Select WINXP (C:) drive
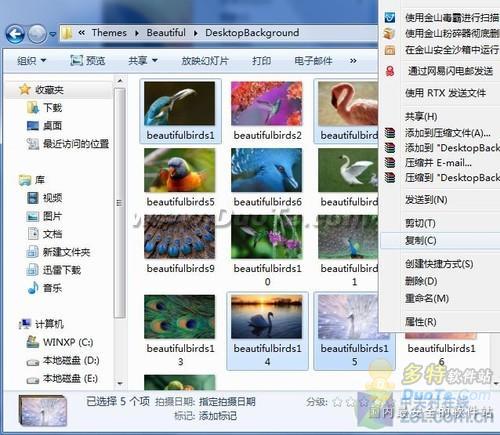 coord(68,342)
